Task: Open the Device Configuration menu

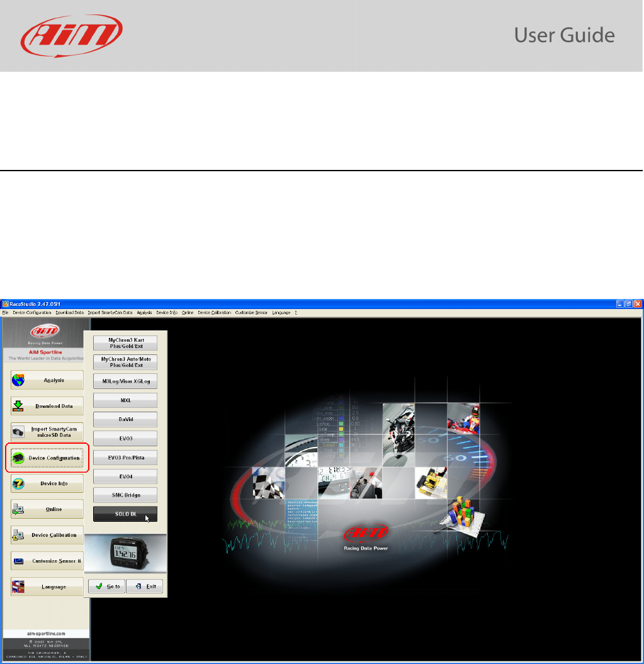Action: pos(32,313)
